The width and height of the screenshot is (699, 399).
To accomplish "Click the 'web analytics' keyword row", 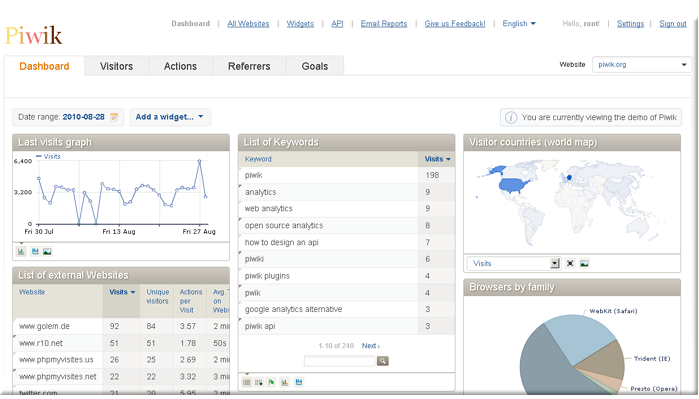I will coord(346,209).
